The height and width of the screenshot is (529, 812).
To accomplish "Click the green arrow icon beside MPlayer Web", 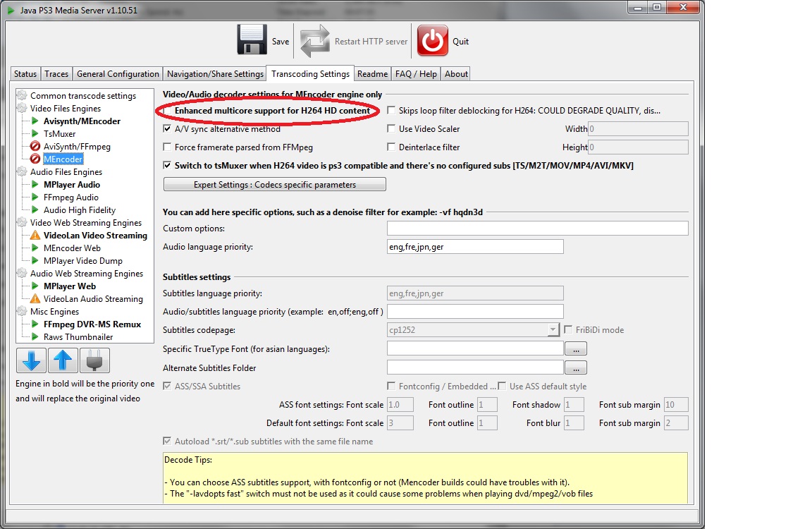I will pos(35,286).
